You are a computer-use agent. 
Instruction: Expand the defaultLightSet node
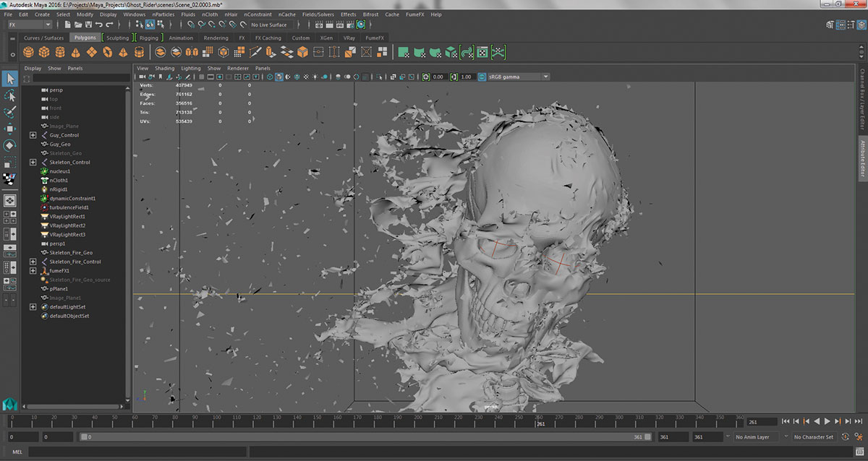tap(33, 307)
